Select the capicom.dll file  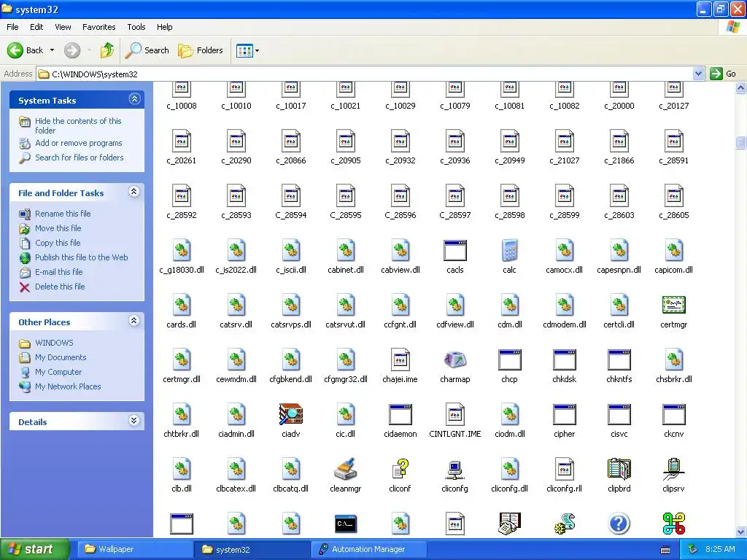click(673, 257)
